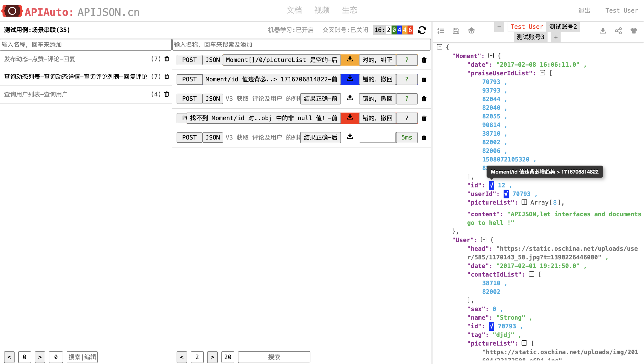The width and height of the screenshot is (644, 364).
Task: Click the refresh/rerun tests icon
Action: (x=422, y=30)
